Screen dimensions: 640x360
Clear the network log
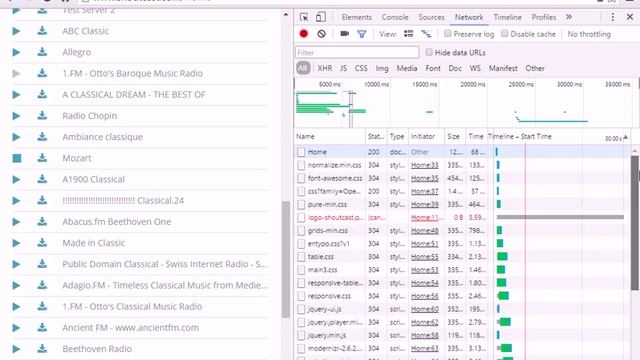(x=322, y=34)
